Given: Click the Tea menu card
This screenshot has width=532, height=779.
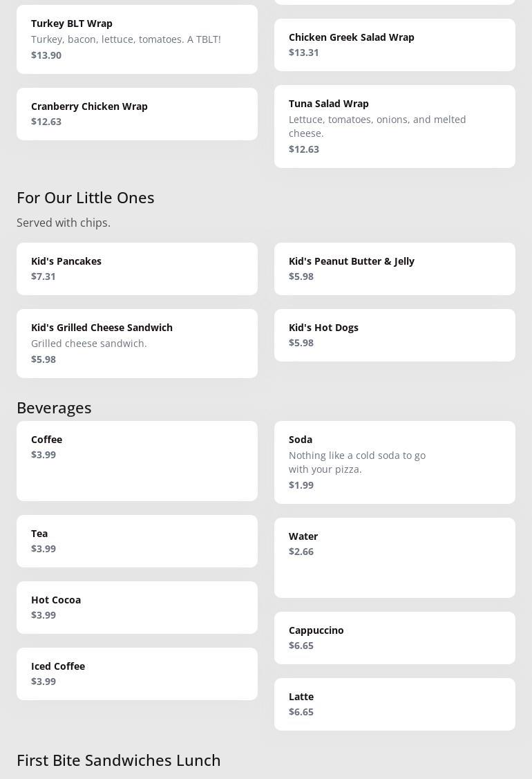Looking at the screenshot, I should coord(137,541).
